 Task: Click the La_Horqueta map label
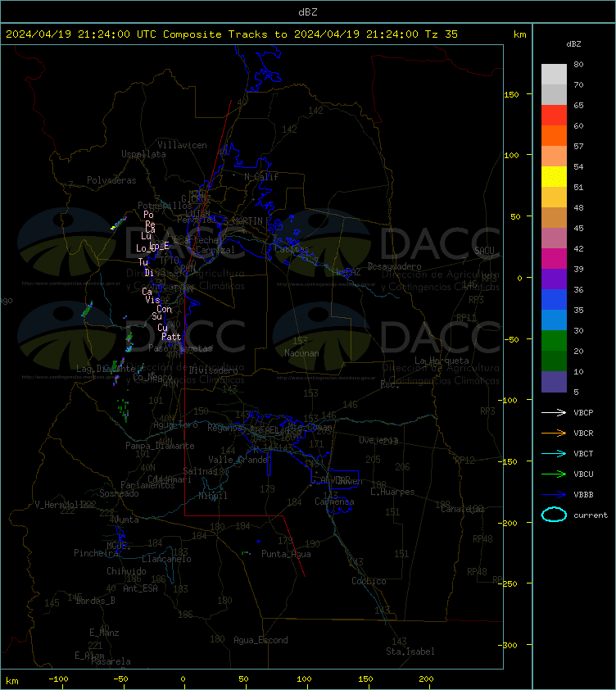pos(442,361)
